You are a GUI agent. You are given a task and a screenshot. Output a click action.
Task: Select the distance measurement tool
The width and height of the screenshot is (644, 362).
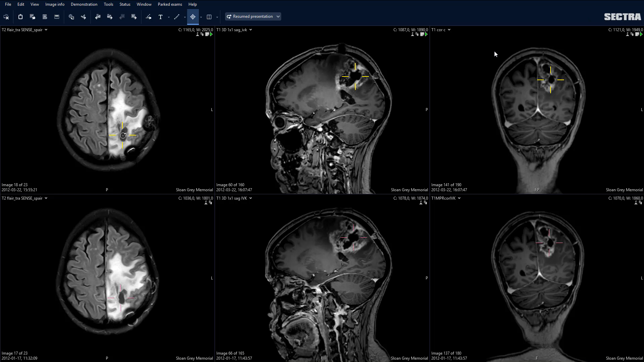tap(177, 16)
